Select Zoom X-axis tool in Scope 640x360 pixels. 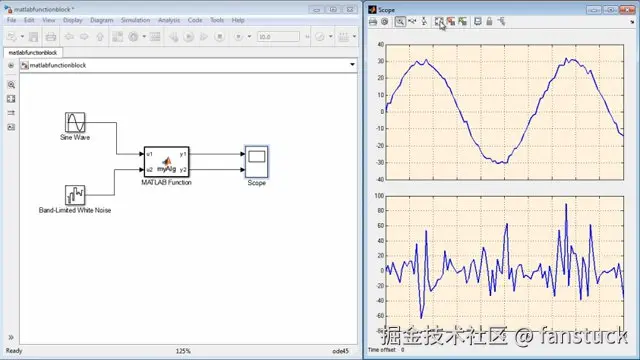tap(412, 22)
